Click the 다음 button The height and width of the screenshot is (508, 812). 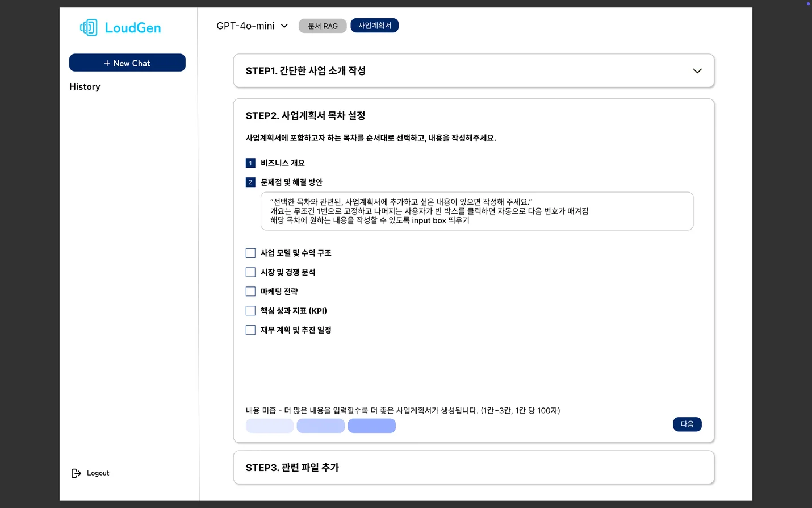(687, 424)
